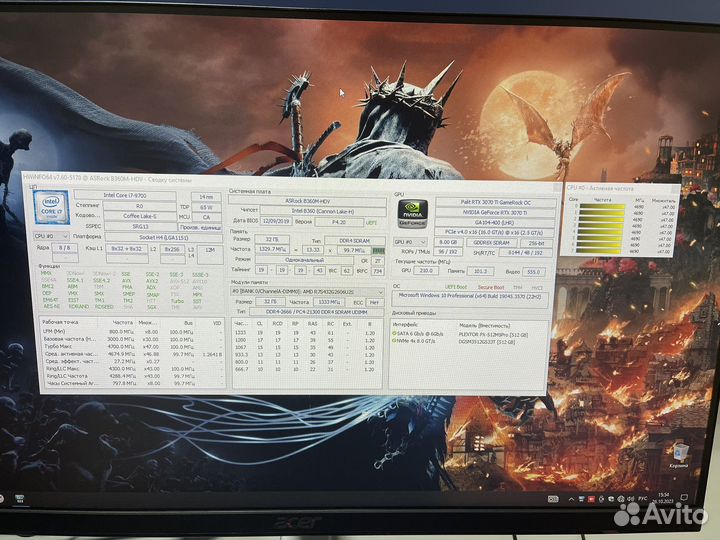Click the 14 nm process value
The height and width of the screenshot is (540, 720).
[206, 197]
